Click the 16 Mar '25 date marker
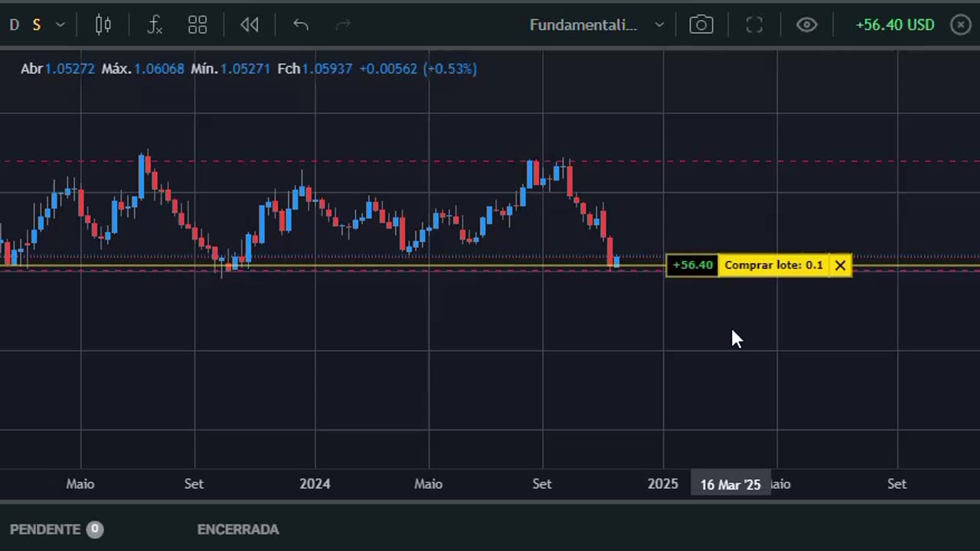The width and height of the screenshot is (980, 551). [x=730, y=484]
